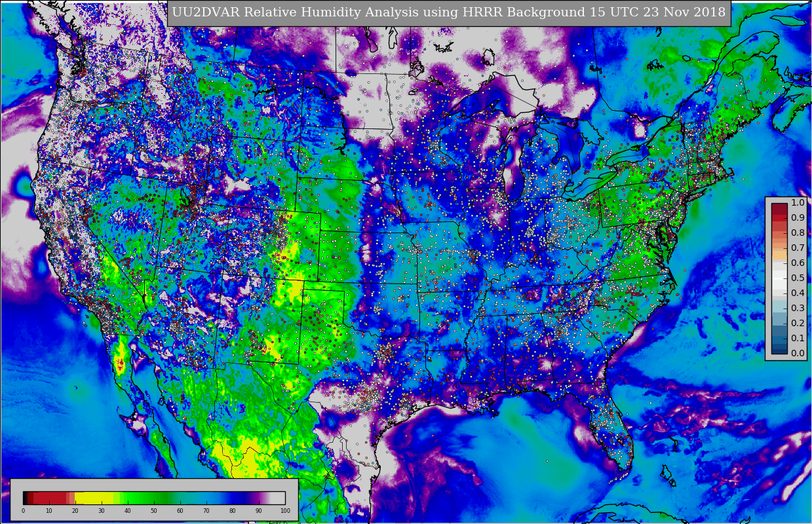Screen dimensions: 812x524
Task: Click the '1.0' label on vertical colorbar
Action: 798,203
